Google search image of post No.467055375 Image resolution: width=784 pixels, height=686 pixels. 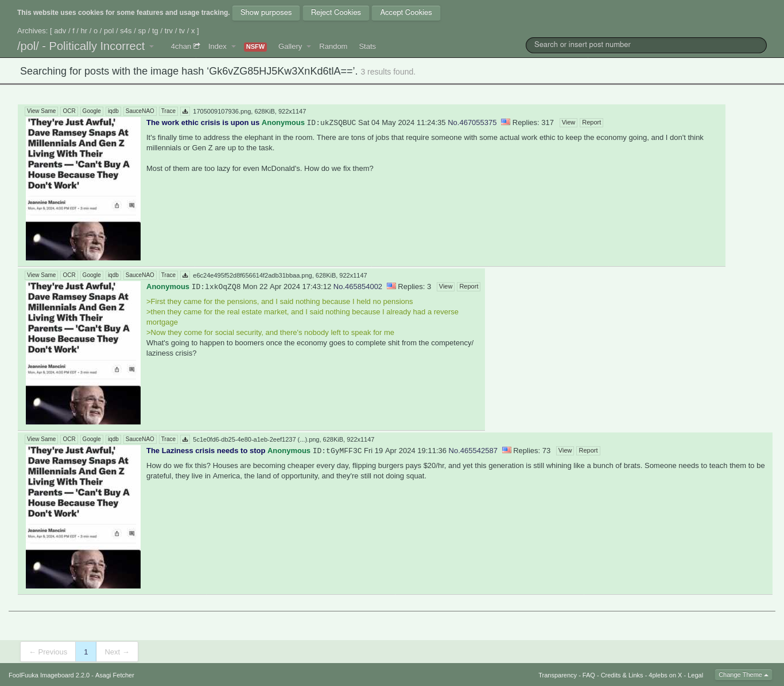point(91,111)
